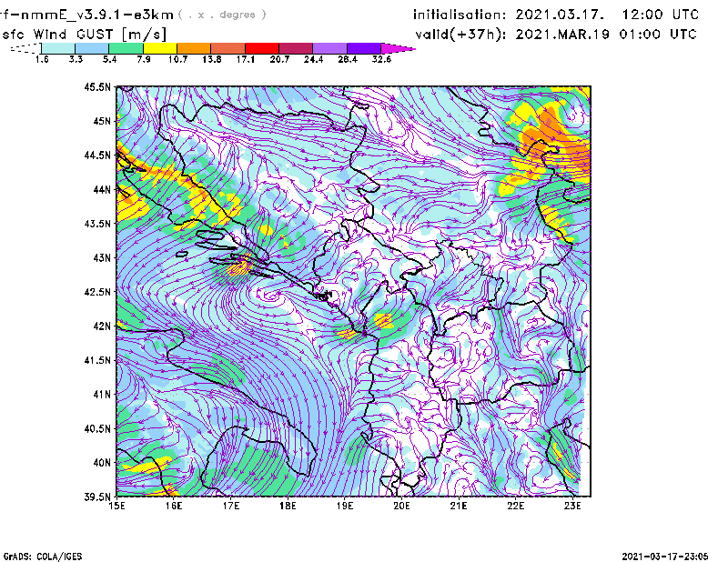Click the 40N latitude label
The height and width of the screenshot is (562, 728).
102,463
